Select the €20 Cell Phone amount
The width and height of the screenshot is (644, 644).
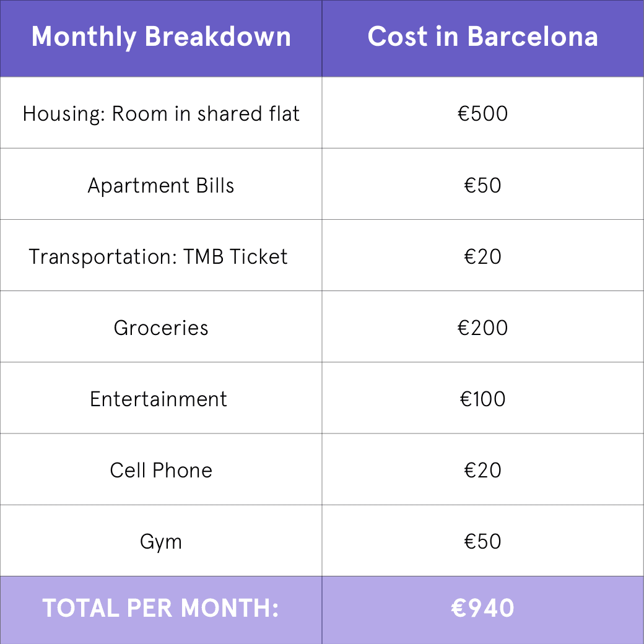coord(482,471)
